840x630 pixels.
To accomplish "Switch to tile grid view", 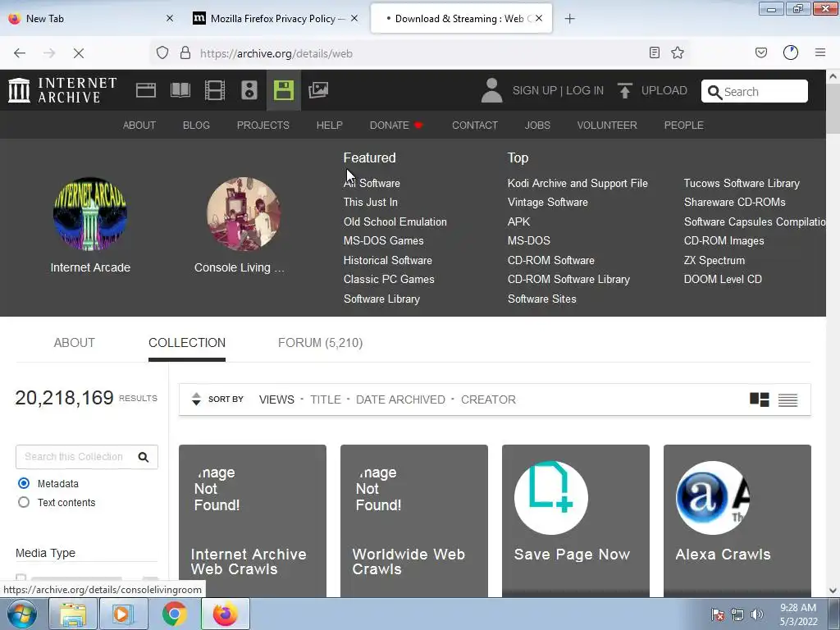I will 759,399.
